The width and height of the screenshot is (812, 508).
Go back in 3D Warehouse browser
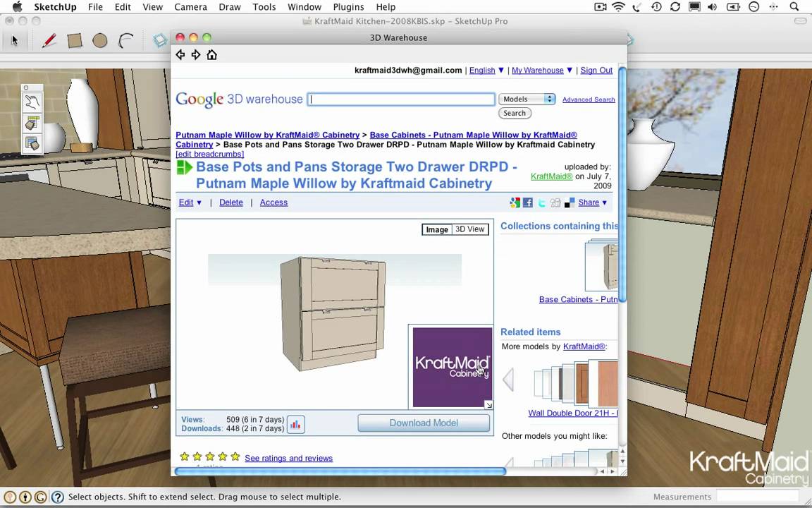[180, 54]
